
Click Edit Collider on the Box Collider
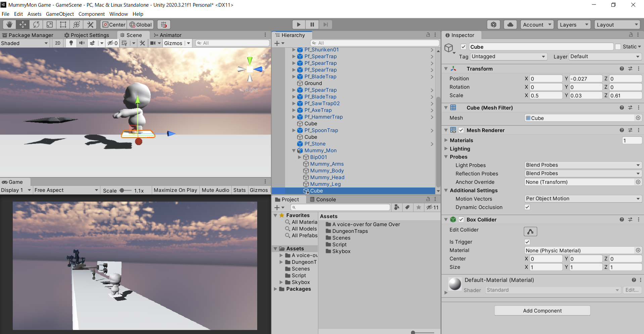point(530,231)
